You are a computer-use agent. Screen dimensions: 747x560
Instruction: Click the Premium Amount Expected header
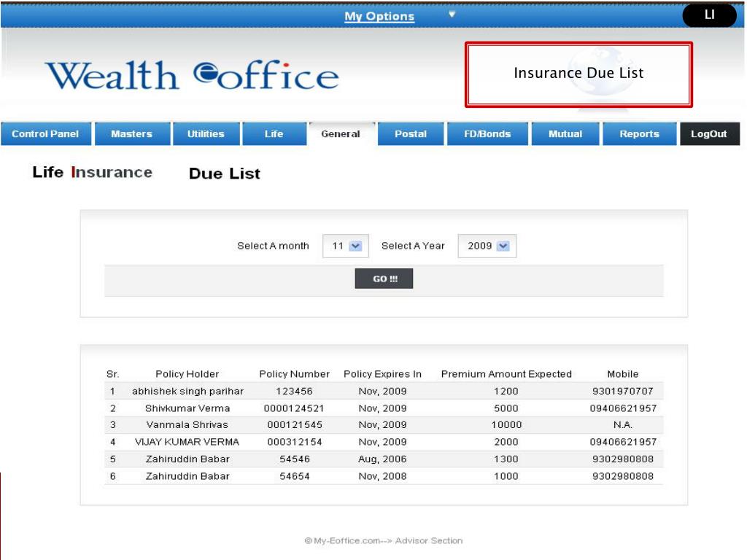pyautogui.click(x=506, y=374)
